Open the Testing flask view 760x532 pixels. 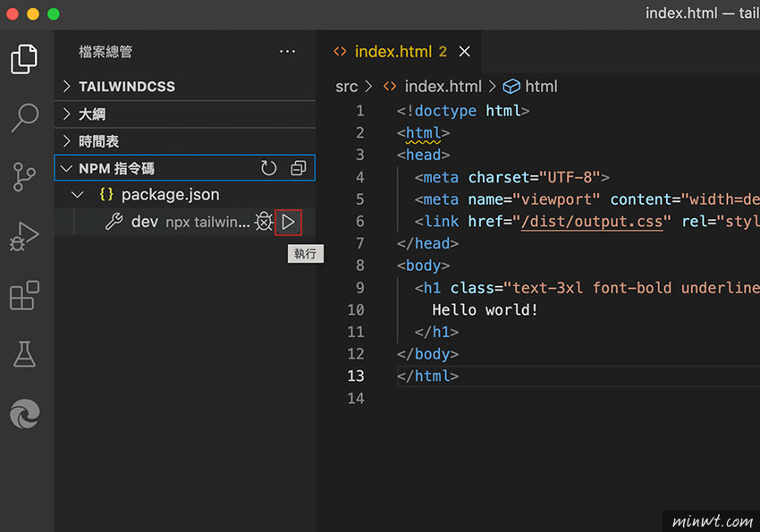[24, 354]
